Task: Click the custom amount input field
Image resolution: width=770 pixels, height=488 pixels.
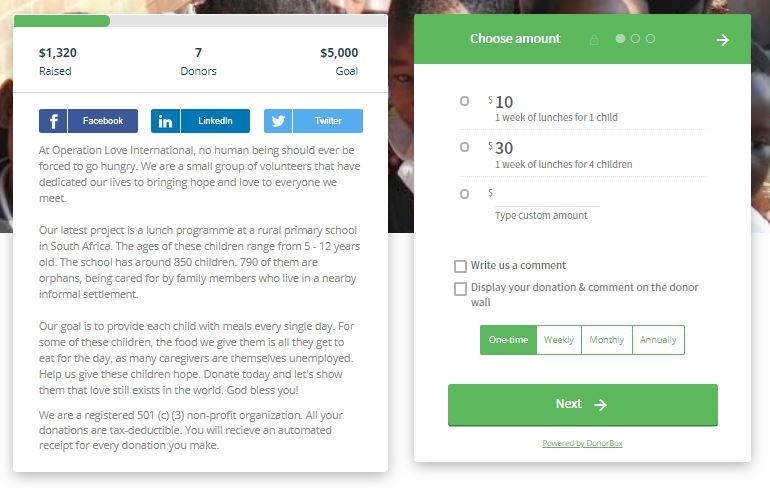Action: click(x=548, y=194)
